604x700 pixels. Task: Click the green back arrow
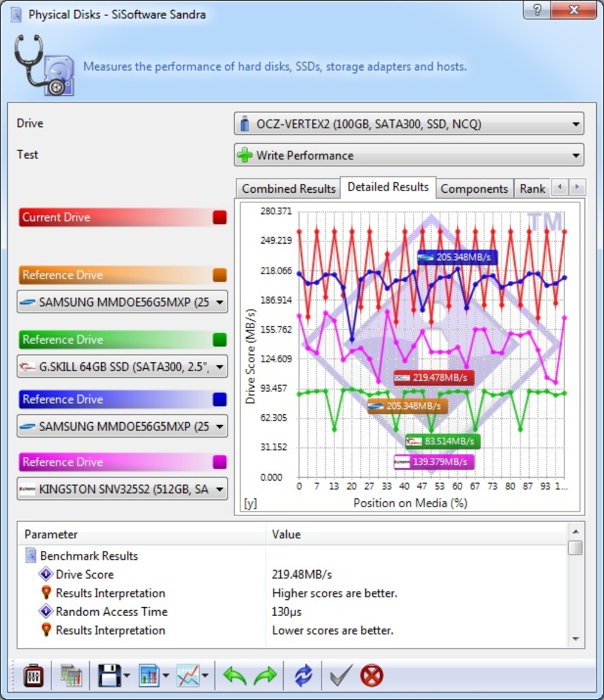235,675
